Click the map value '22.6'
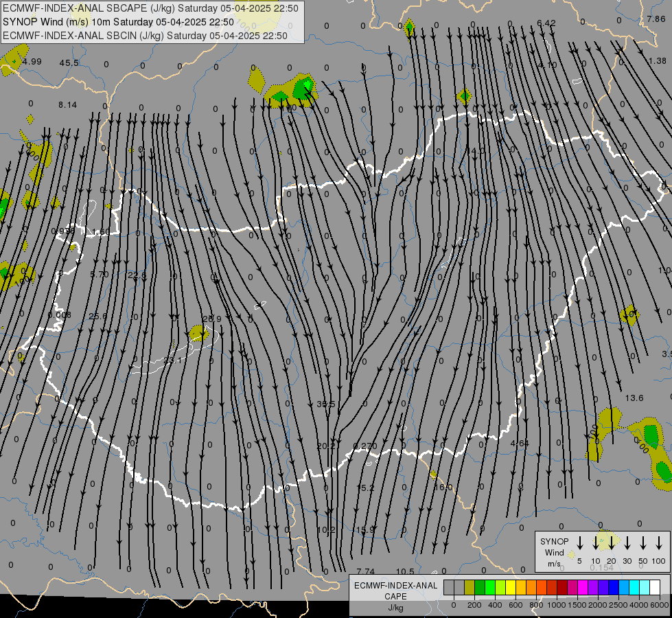Image resolution: width=672 pixels, height=618 pixels. [137, 275]
